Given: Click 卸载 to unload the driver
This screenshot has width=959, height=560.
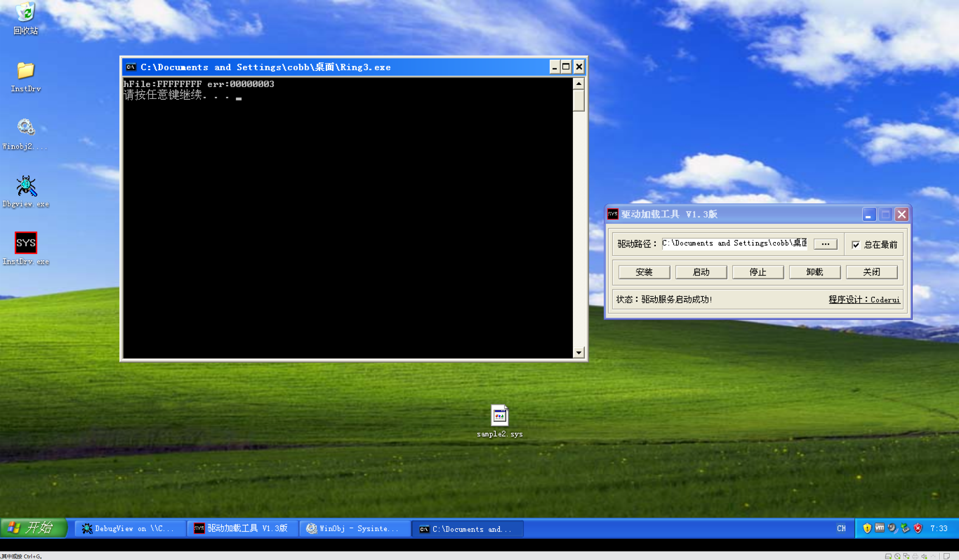Looking at the screenshot, I should pos(815,272).
